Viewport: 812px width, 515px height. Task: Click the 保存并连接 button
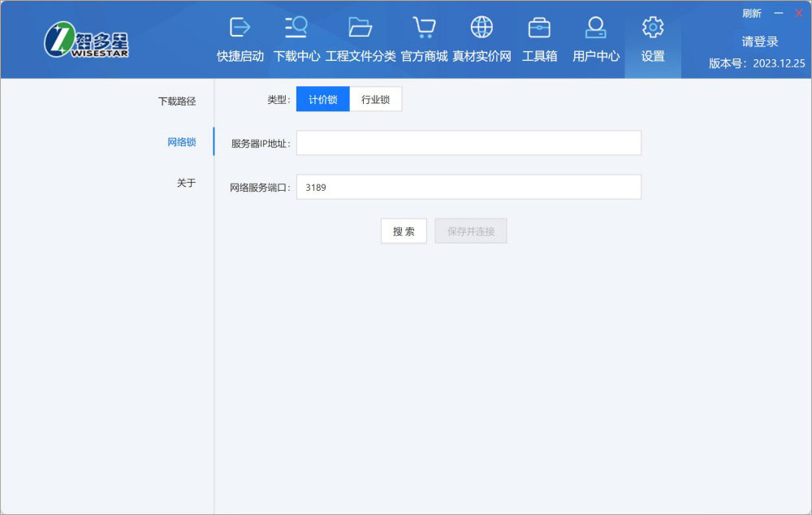(471, 232)
